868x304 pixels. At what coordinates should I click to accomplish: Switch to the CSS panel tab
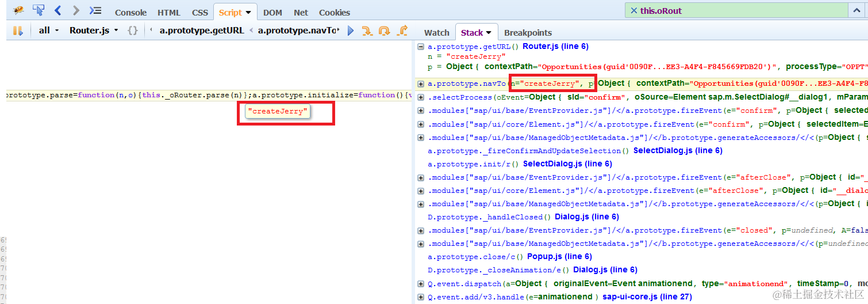click(200, 12)
